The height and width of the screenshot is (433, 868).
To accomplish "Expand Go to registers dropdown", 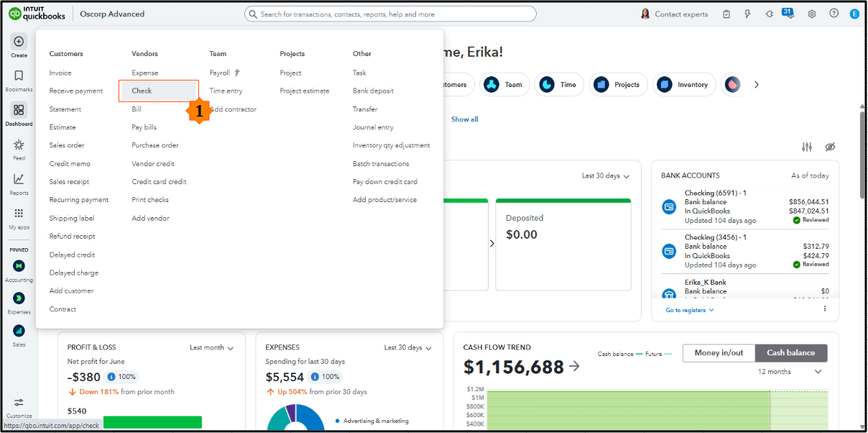I will pos(690,310).
